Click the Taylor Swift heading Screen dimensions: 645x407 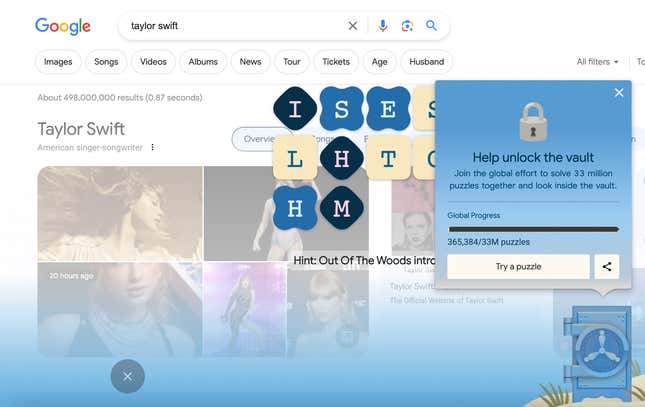pos(81,129)
